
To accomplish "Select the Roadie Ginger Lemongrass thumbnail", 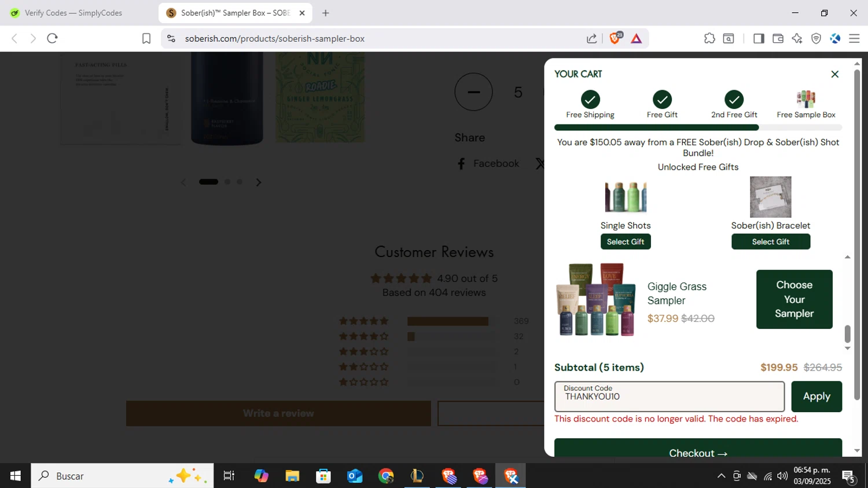I will click(x=320, y=97).
